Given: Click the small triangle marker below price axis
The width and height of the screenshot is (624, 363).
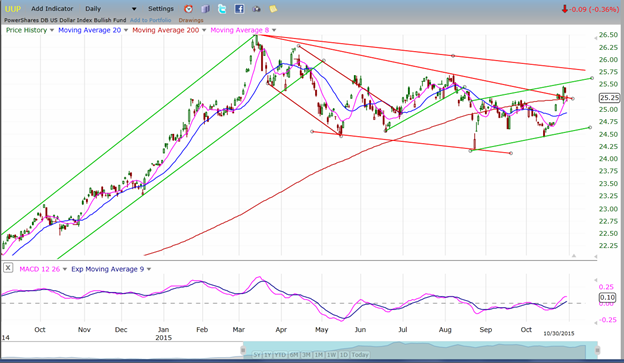Looking at the screenshot, I should coord(573,256).
